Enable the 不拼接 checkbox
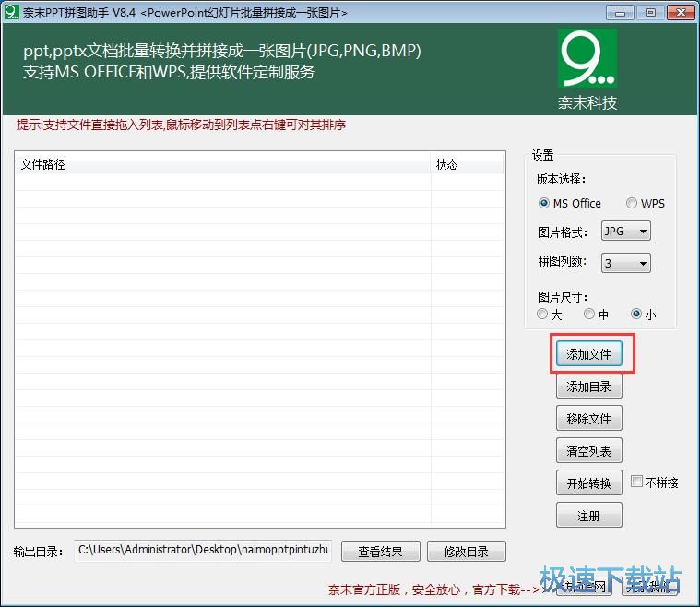 click(x=636, y=482)
